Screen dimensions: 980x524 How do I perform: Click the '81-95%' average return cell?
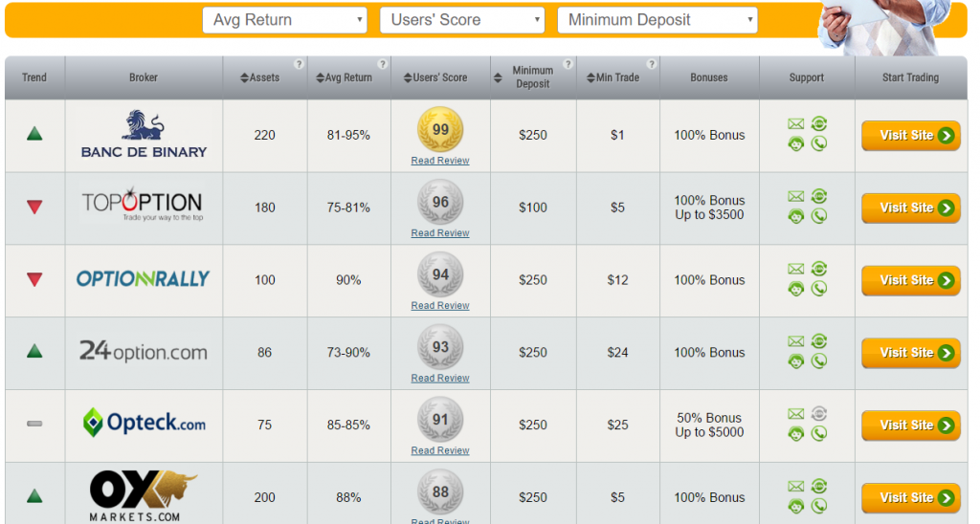tap(348, 135)
